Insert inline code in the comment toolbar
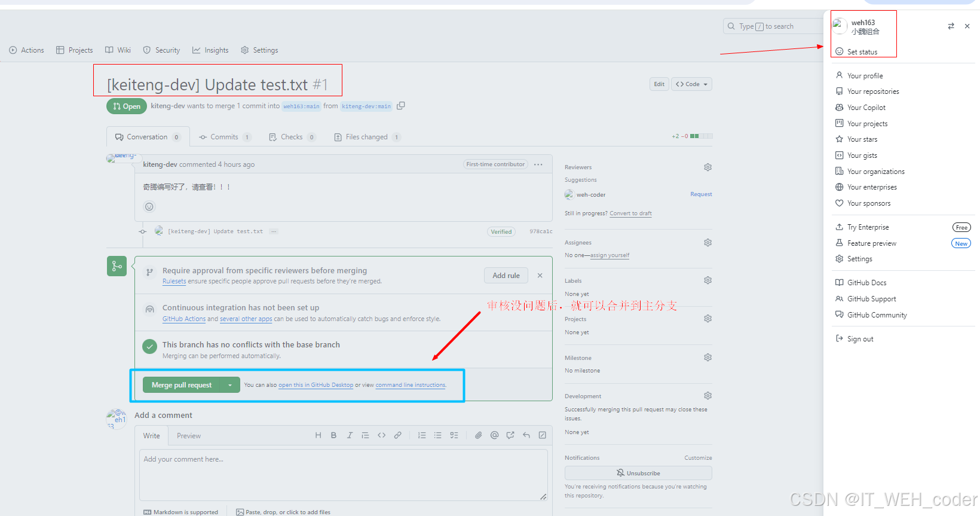The height and width of the screenshot is (516, 980). point(381,435)
